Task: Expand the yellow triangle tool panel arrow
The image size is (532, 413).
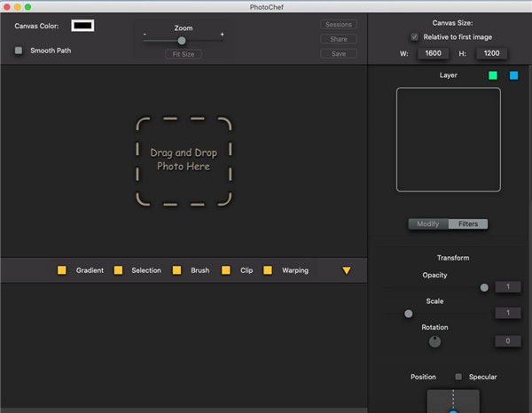Action: coord(347,270)
